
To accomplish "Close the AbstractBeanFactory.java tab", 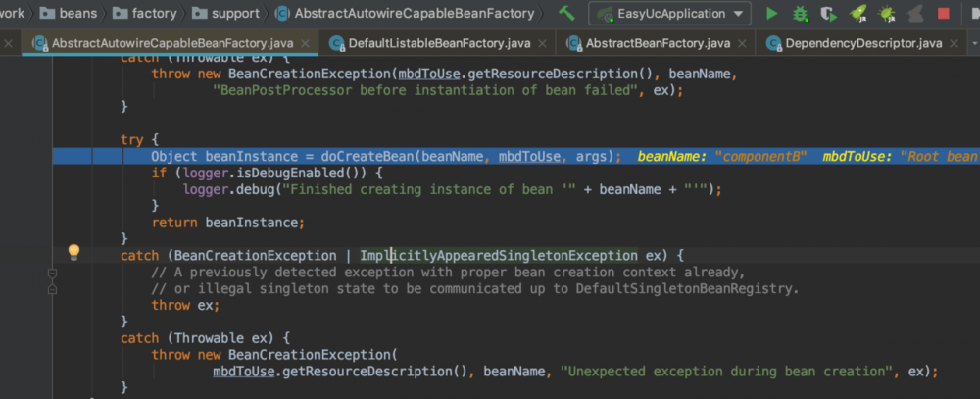I will coord(741,44).
